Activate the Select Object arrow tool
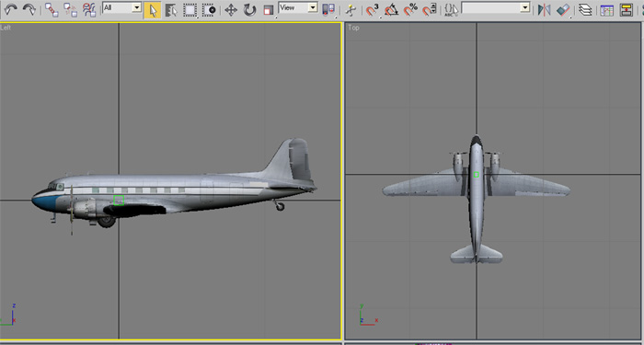Screen dimensions: 644x345 point(153,10)
